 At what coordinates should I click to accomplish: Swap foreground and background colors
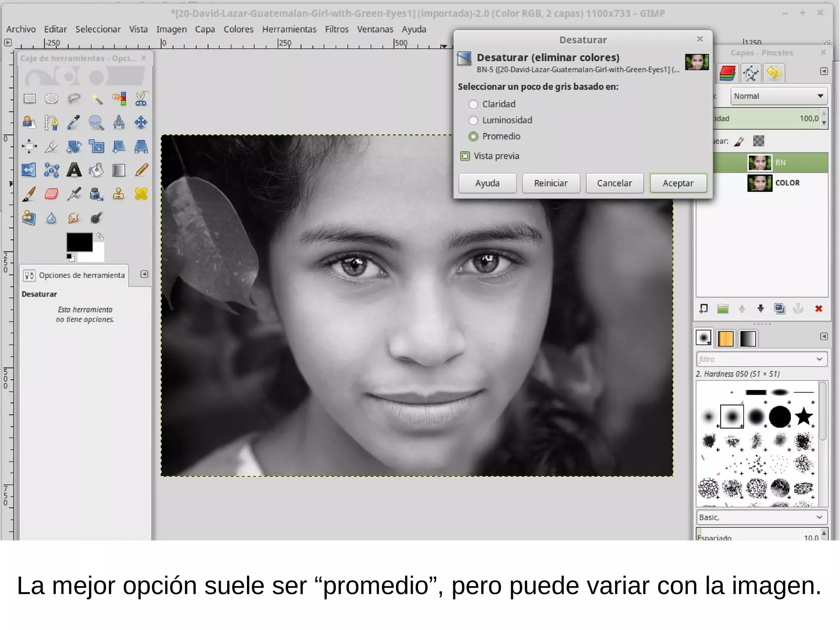[x=100, y=236]
